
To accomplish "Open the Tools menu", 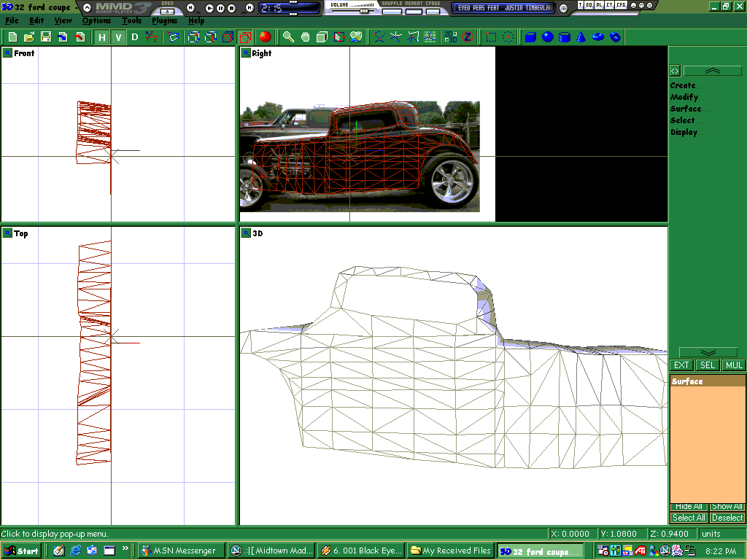I will pyautogui.click(x=131, y=20).
